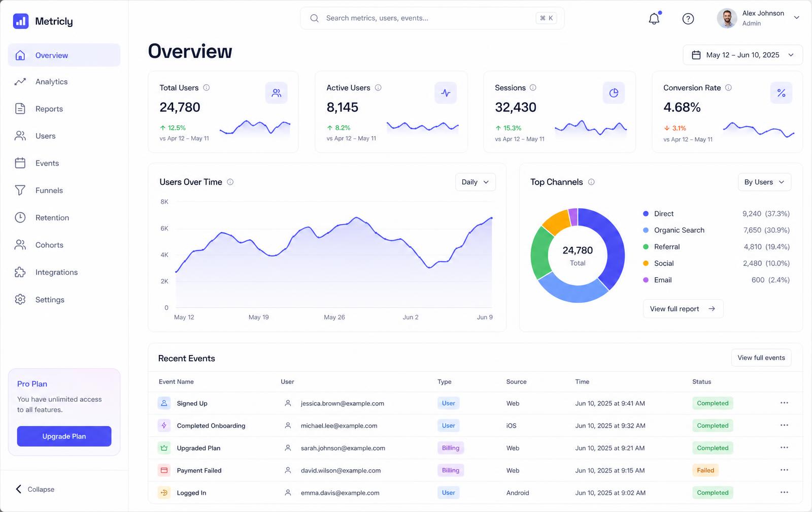Click the Direct channel blue legend dot
Image resolution: width=812 pixels, height=512 pixels.
(646, 214)
